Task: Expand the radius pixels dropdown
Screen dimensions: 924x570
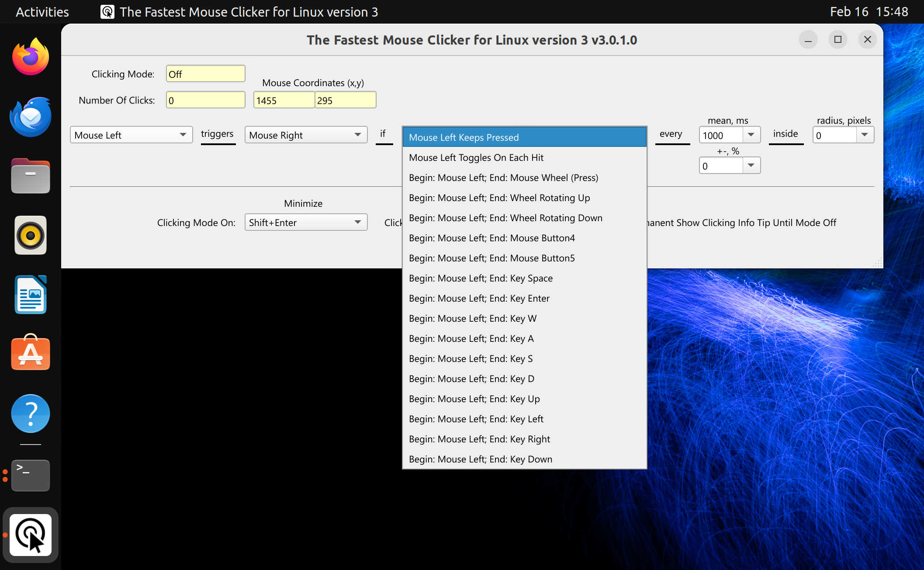Action: [865, 135]
